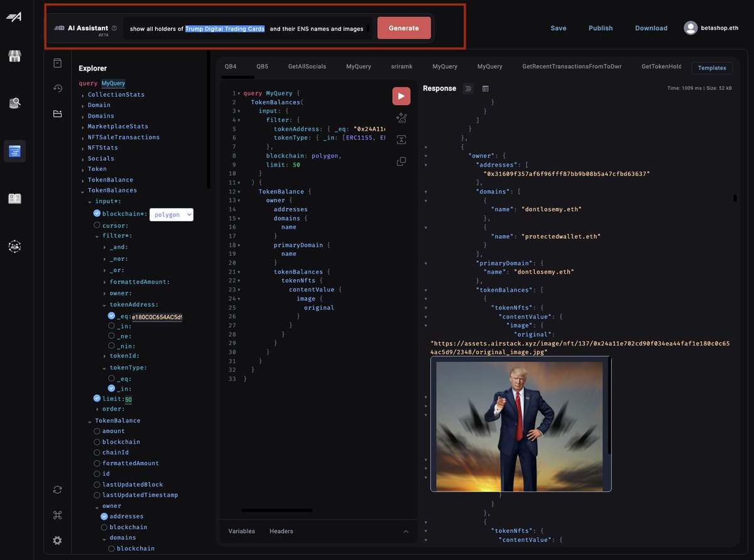Viewport: 754px width, 560px height.
Task: Click Publish in the top bar
Action: pos(601,28)
